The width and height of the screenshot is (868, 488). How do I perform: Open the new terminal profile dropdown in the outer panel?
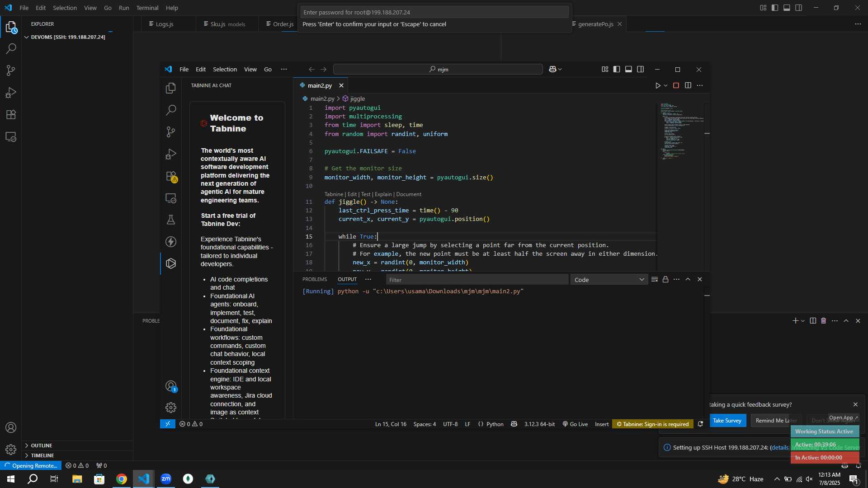(x=803, y=321)
